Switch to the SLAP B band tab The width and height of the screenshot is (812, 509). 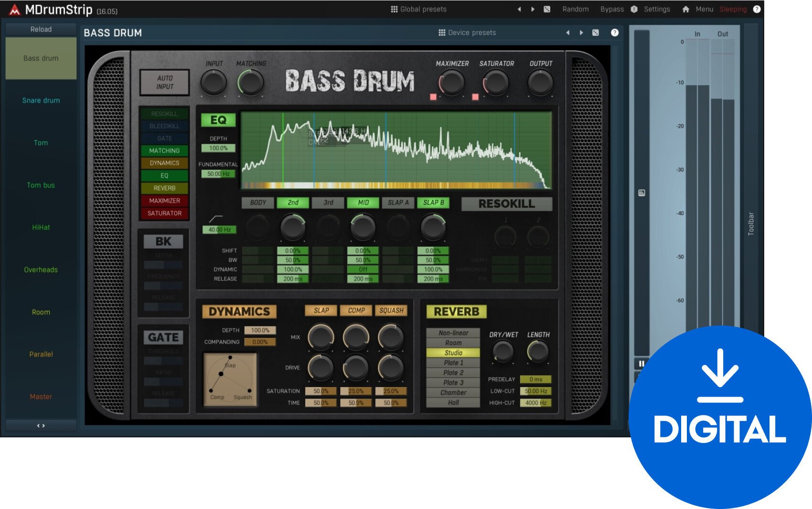[x=432, y=203]
